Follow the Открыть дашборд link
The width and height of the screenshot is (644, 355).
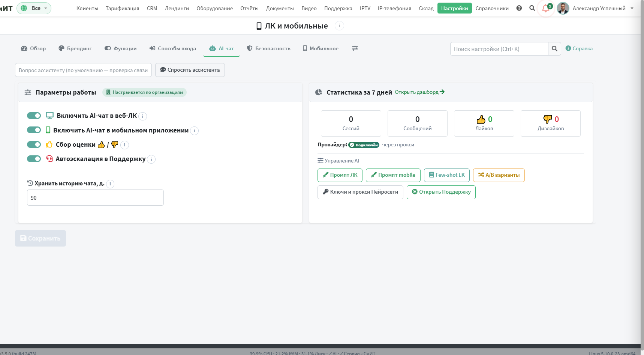pyautogui.click(x=419, y=92)
